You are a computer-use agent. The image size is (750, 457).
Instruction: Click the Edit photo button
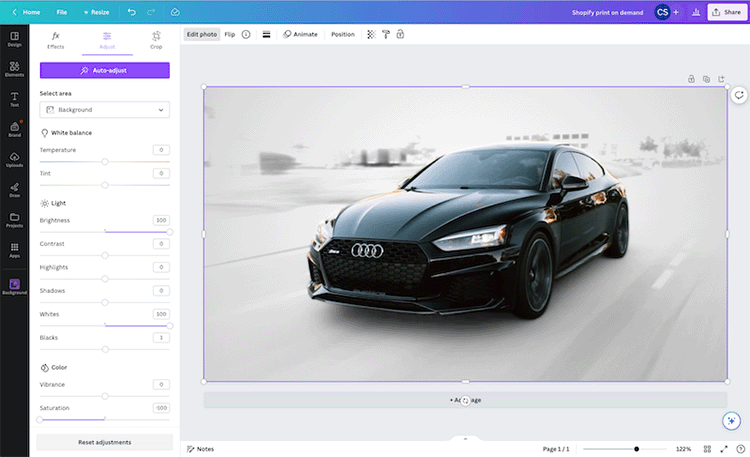202,34
